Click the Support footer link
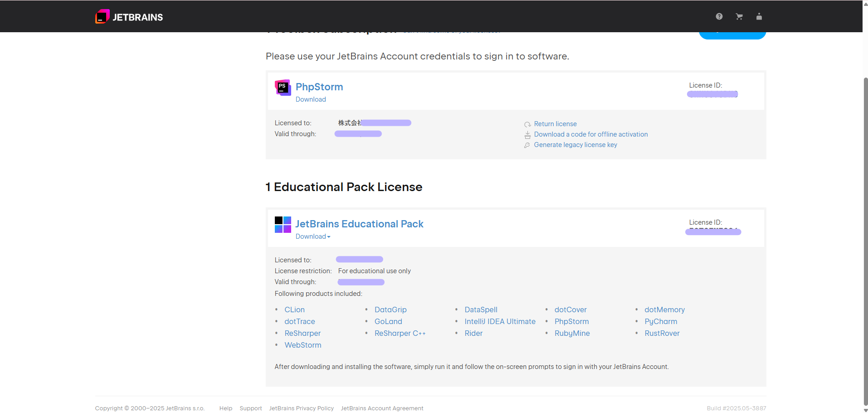868x413 pixels. pyautogui.click(x=251, y=408)
